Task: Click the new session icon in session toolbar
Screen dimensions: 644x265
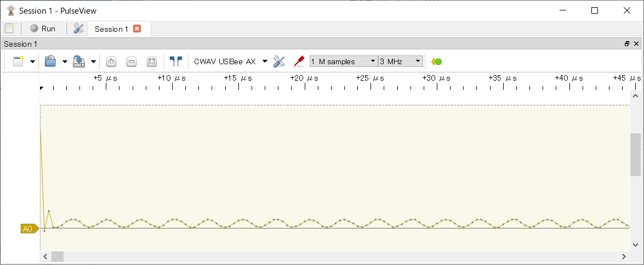Action: 18,61
